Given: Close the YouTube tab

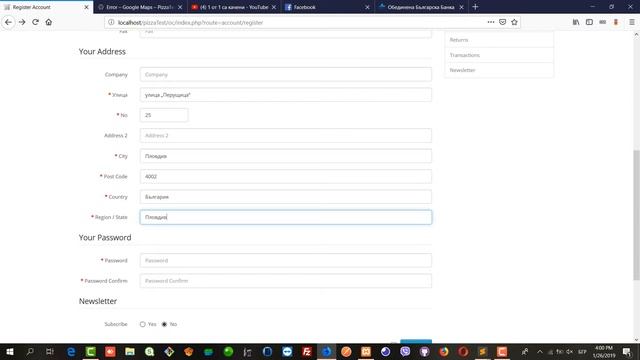Looking at the screenshot, I should 274,7.
